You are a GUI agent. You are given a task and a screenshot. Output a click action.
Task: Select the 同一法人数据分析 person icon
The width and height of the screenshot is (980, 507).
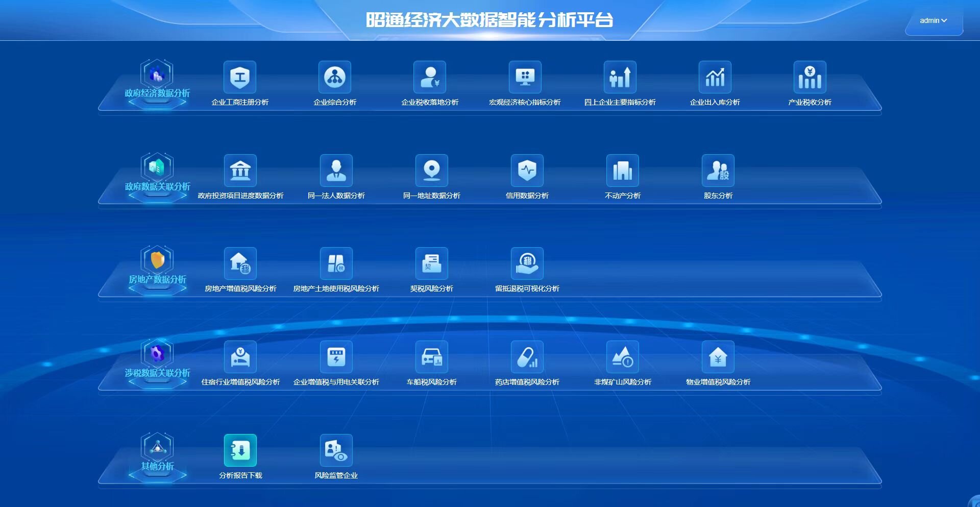coord(336,171)
